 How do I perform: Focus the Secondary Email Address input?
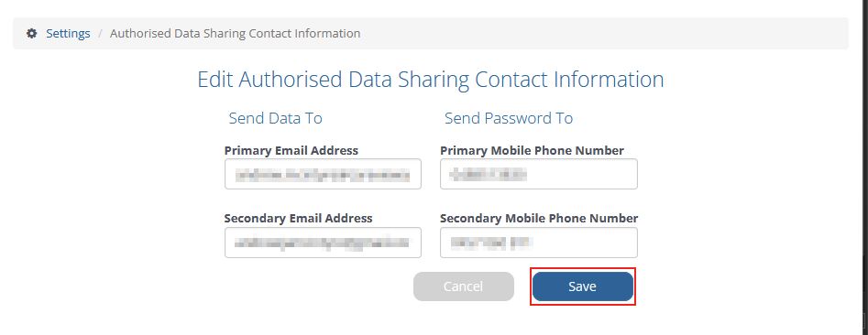click(x=323, y=243)
